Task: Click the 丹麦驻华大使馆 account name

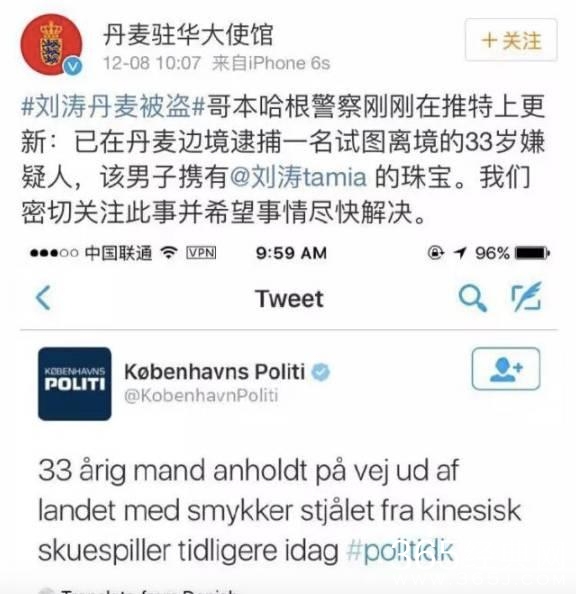Action: point(188,34)
